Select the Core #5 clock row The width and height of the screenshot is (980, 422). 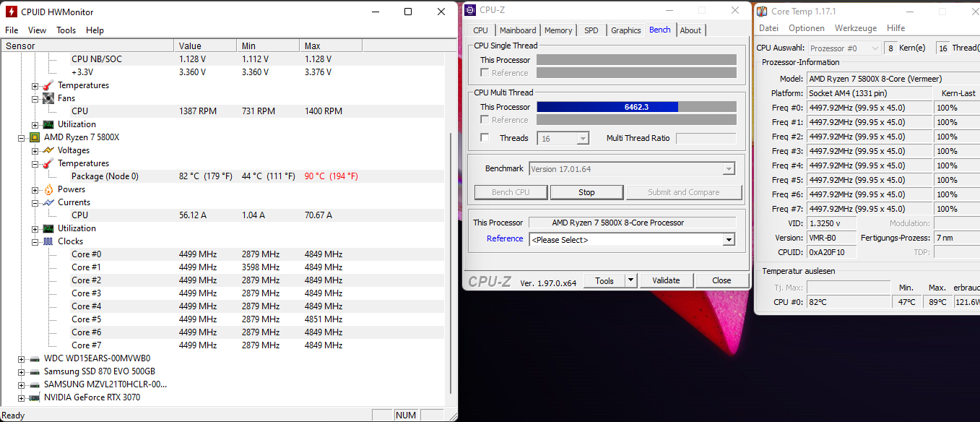click(x=222, y=319)
